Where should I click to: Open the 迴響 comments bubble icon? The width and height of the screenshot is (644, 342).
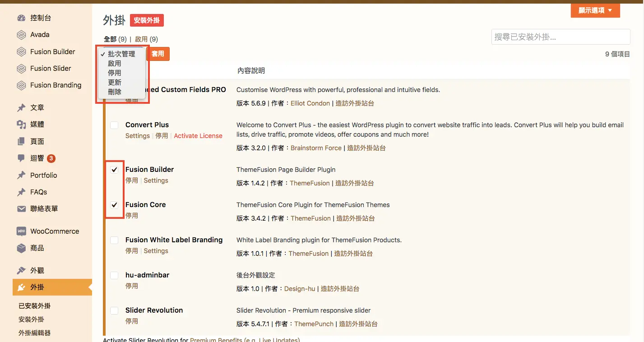(21, 158)
